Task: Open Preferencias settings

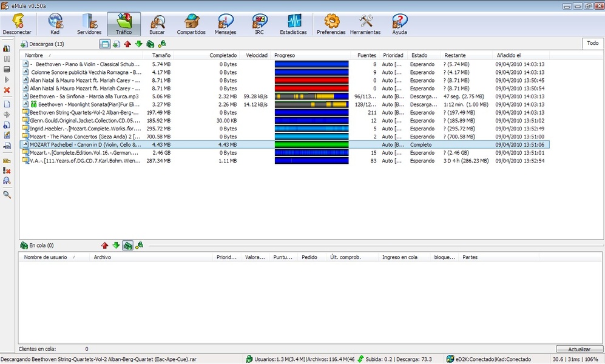Action: click(331, 24)
